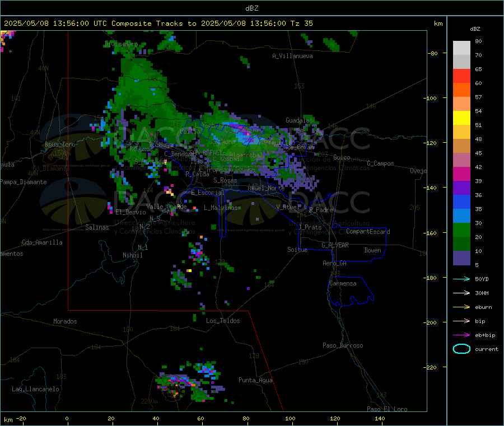Screen dimensions: 504x426
Task: Click the 'km' label at bottom left axis
Action: pyautogui.click(x=8, y=420)
